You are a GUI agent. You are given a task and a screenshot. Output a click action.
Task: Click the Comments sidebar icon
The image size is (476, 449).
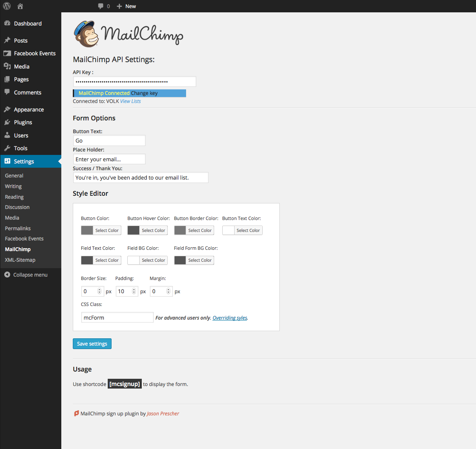click(7, 92)
